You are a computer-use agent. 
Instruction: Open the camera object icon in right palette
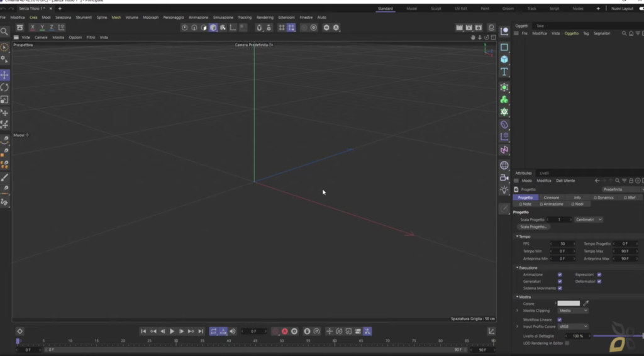(504, 178)
